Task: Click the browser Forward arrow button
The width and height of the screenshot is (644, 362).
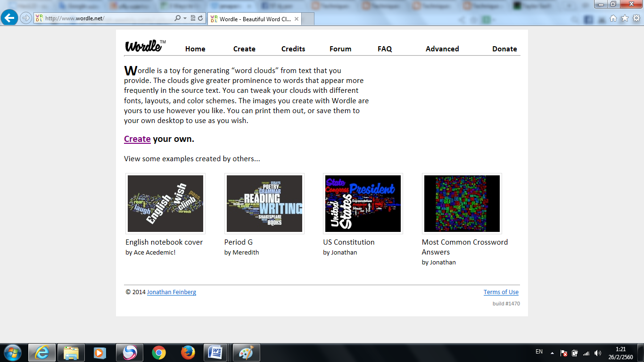Action: (x=26, y=18)
